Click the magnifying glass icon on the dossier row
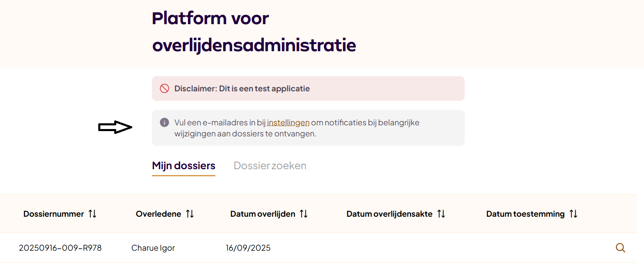The height and width of the screenshot is (263, 644). pyautogui.click(x=621, y=248)
